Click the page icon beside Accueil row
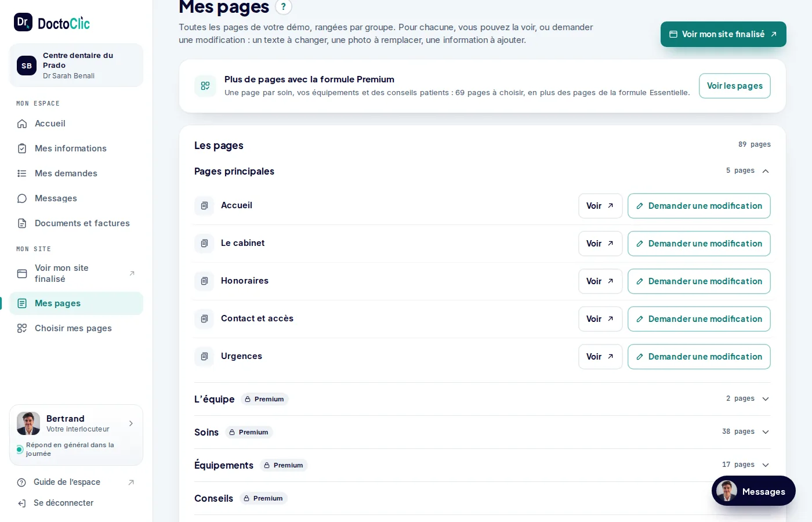Screen dimensions: 812x522 tap(204, 206)
